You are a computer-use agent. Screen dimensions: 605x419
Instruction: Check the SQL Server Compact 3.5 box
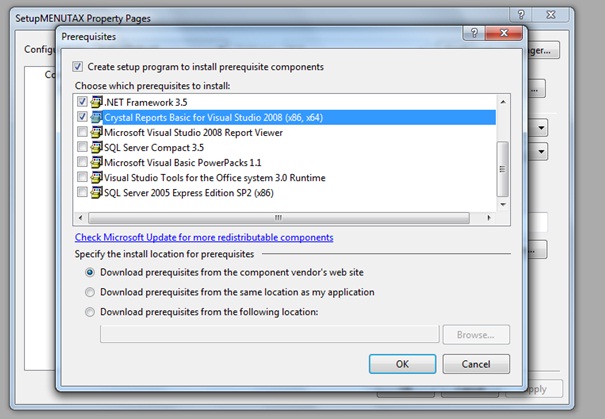(x=82, y=147)
